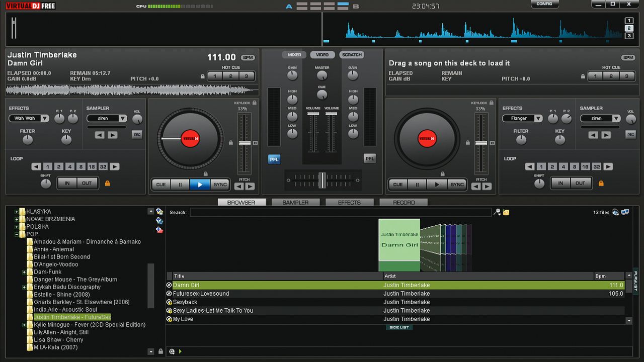Viewport: 644px width, 362px height.
Task: Switch to the EFFECTS tab
Action: click(x=350, y=202)
